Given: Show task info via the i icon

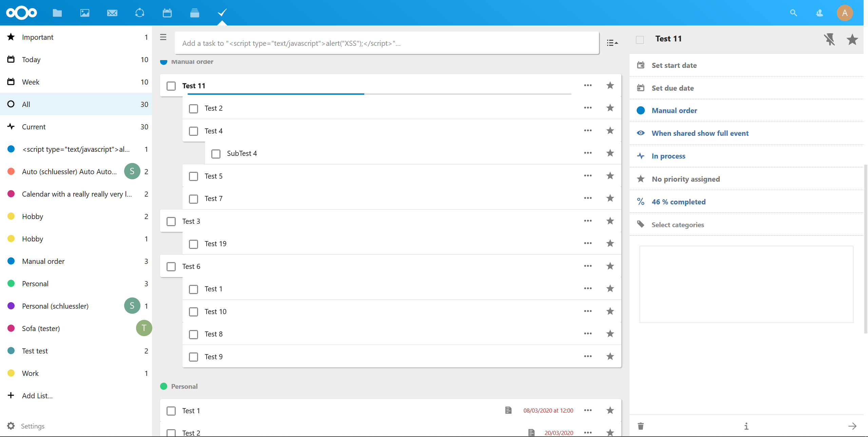Looking at the screenshot, I should pyautogui.click(x=746, y=426).
